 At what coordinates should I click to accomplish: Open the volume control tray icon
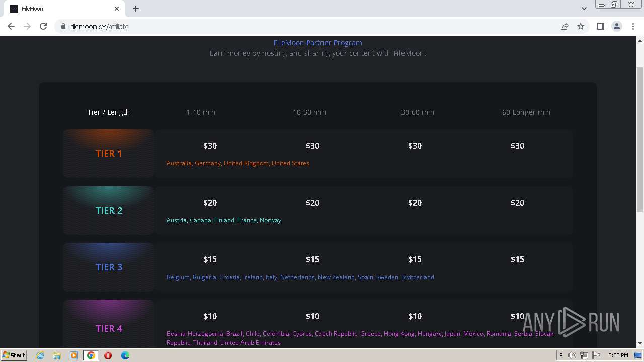[x=572, y=355]
